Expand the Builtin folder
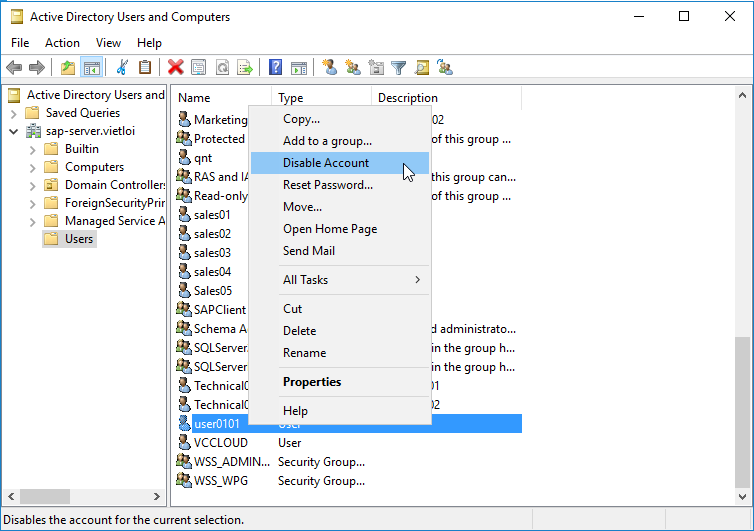This screenshot has height=531, width=754. click(x=32, y=150)
